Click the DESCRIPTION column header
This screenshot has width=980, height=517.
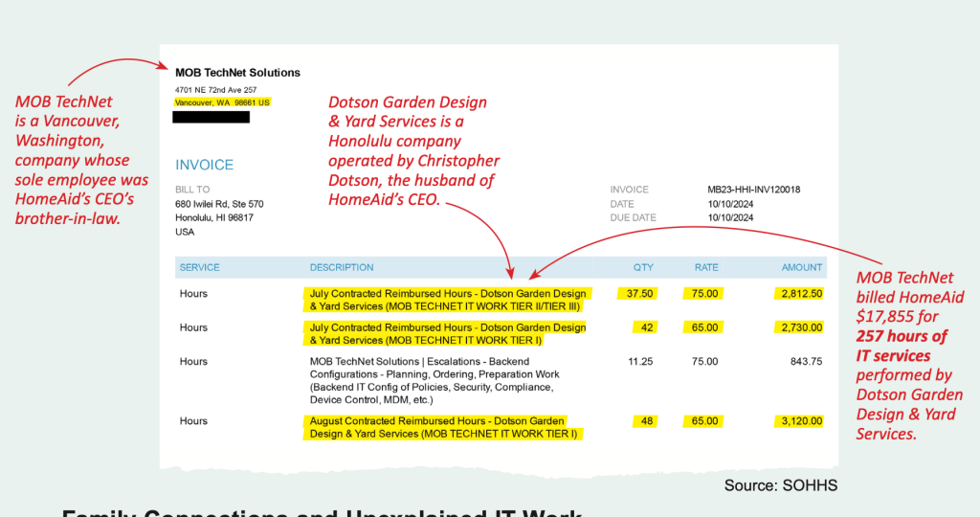[342, 267]
